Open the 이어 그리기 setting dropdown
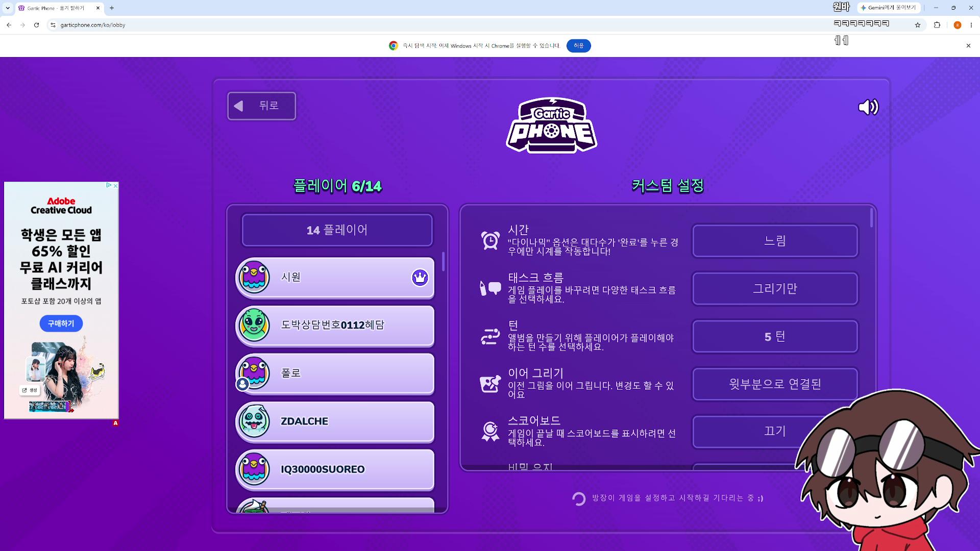980x551 pixels. [x=775, y=384]
